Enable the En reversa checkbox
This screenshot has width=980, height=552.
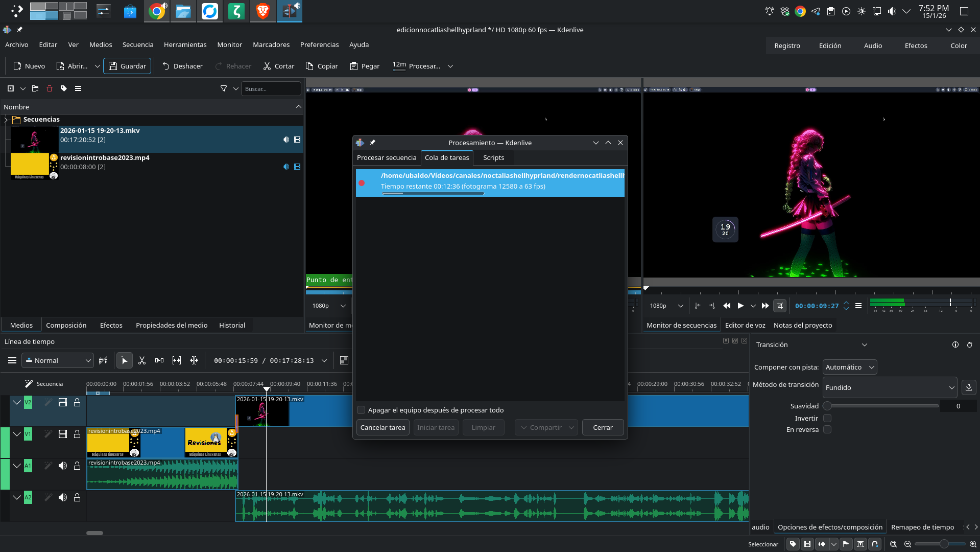coord(827,429)
